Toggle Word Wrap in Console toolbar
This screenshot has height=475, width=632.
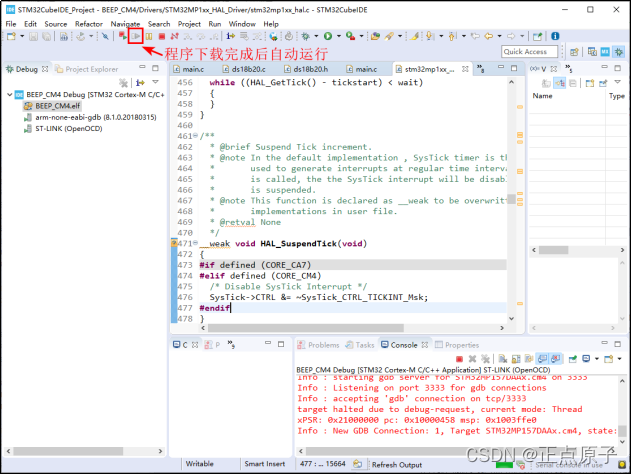[x=529, y=359]
